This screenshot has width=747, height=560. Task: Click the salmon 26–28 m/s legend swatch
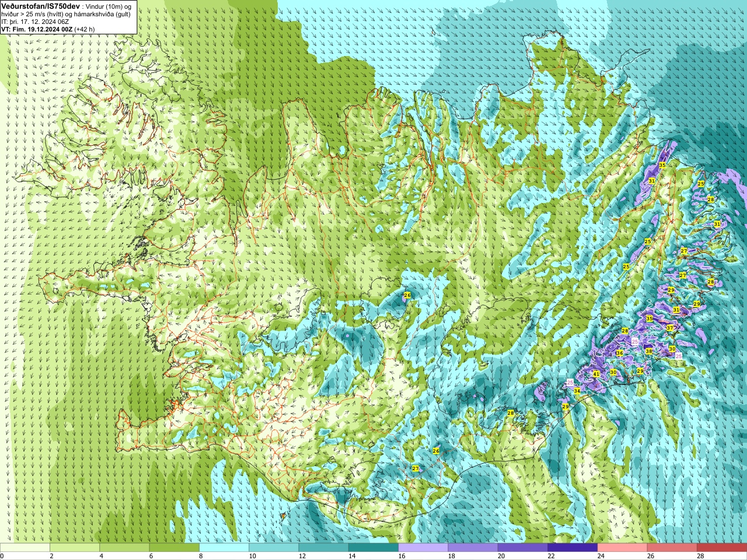click(x=672, y=548)
